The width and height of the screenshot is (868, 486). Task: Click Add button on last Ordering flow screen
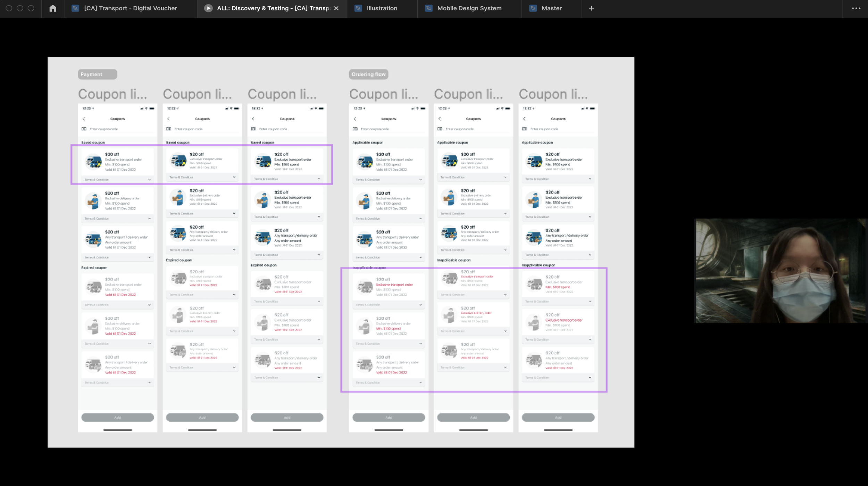point(558,417)
